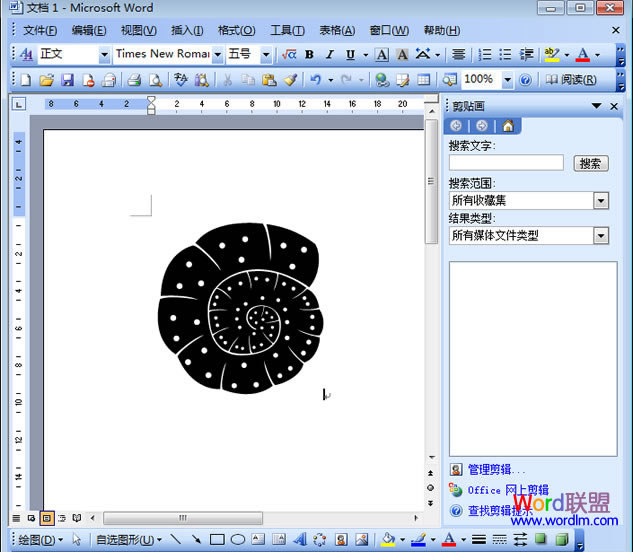Image resolution: width=633 pixels, height=552 pixels.
Task: Select the Format Painter brush icon
Action: [x=289, y=80]
